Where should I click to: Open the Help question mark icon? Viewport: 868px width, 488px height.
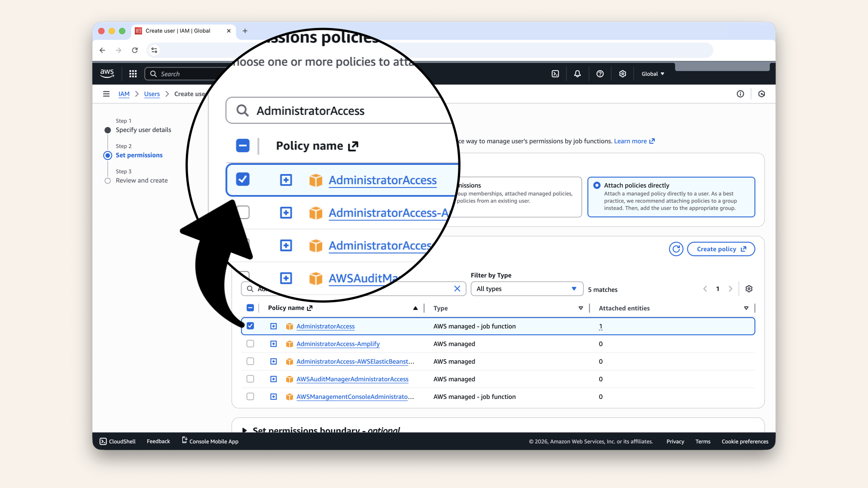[600, 74]
